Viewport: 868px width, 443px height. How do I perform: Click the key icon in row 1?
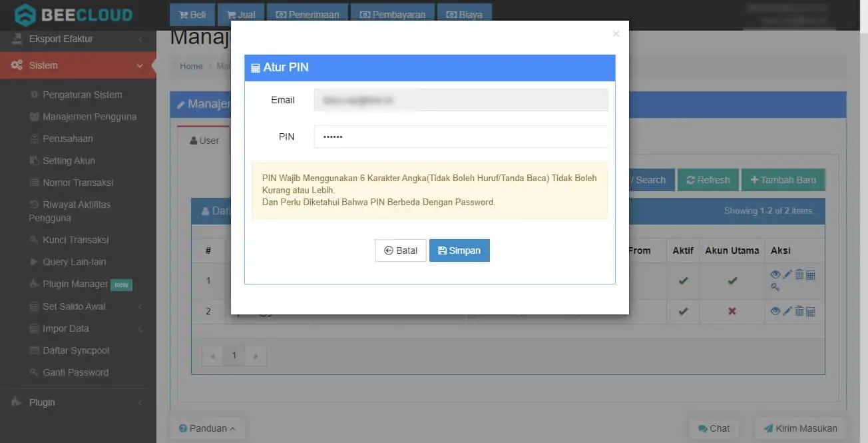pos(775,287)
